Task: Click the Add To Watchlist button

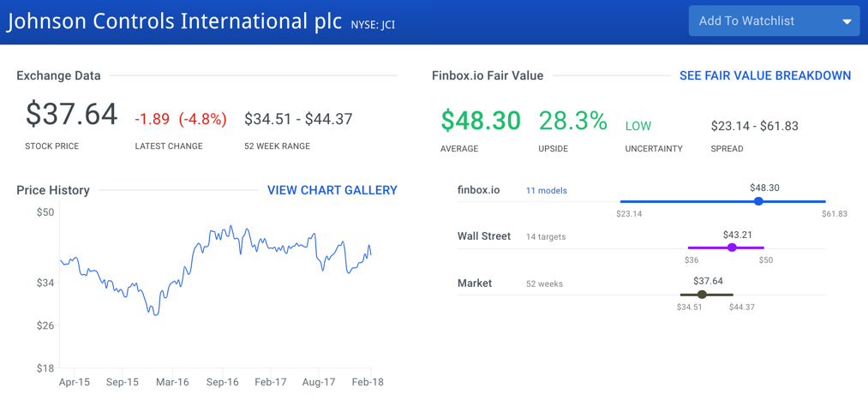Action: pos(774,21)
